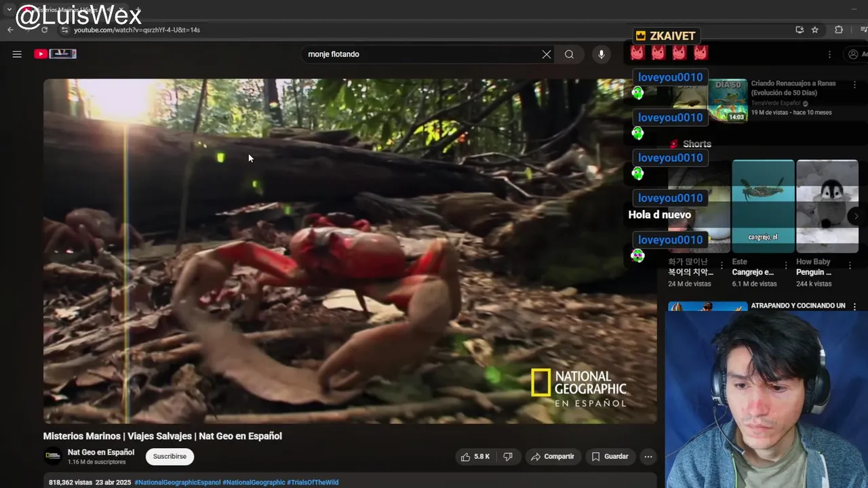Go back with browser back arrow

pos(10,30)
